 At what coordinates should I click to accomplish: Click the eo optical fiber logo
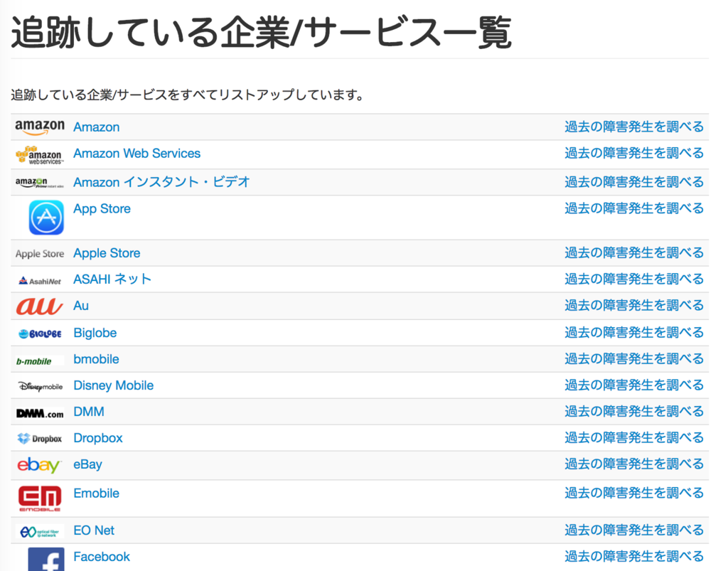(x=40, y=532)
